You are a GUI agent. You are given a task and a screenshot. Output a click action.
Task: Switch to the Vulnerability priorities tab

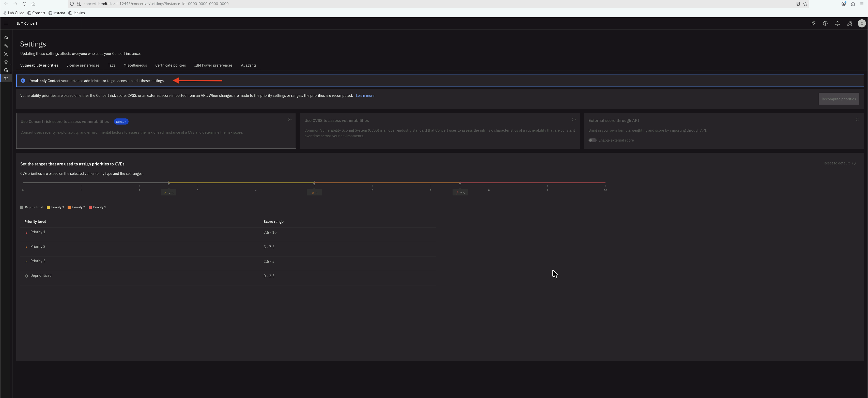[39, 65]
